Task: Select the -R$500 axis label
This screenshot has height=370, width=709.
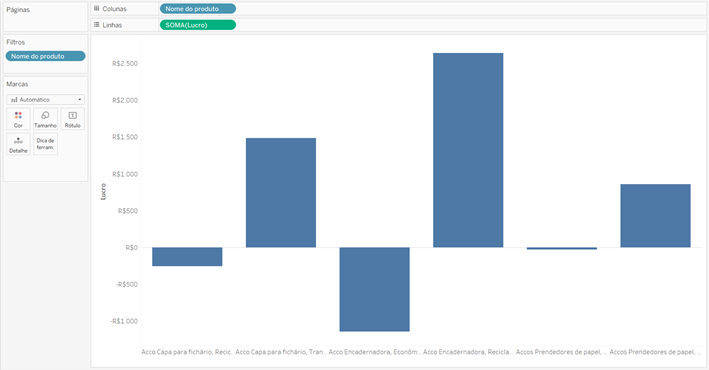Action: point(127,285)
